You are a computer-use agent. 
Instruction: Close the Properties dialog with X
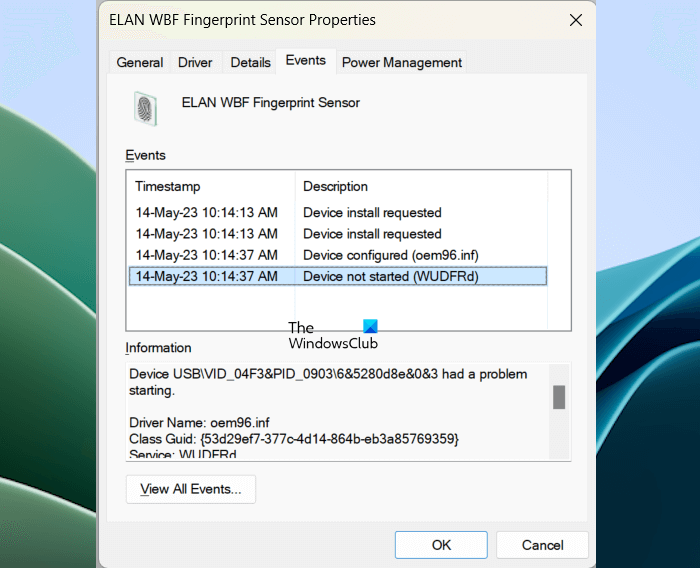point(576,20)
